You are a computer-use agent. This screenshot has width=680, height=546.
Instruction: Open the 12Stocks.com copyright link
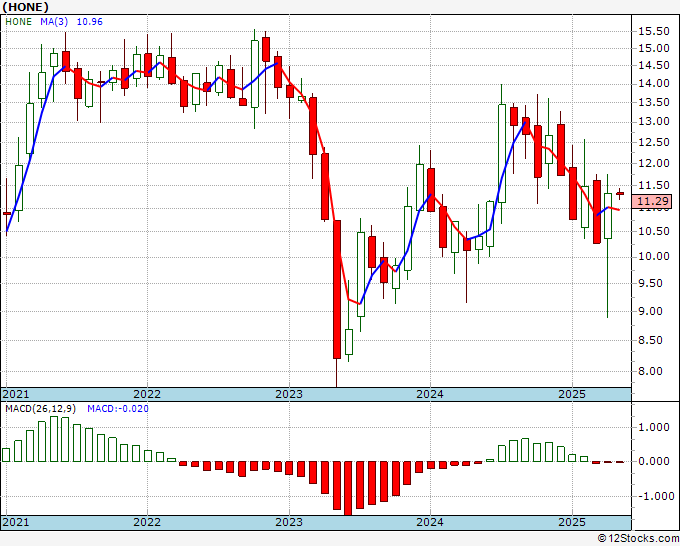[x=638, y=539]
